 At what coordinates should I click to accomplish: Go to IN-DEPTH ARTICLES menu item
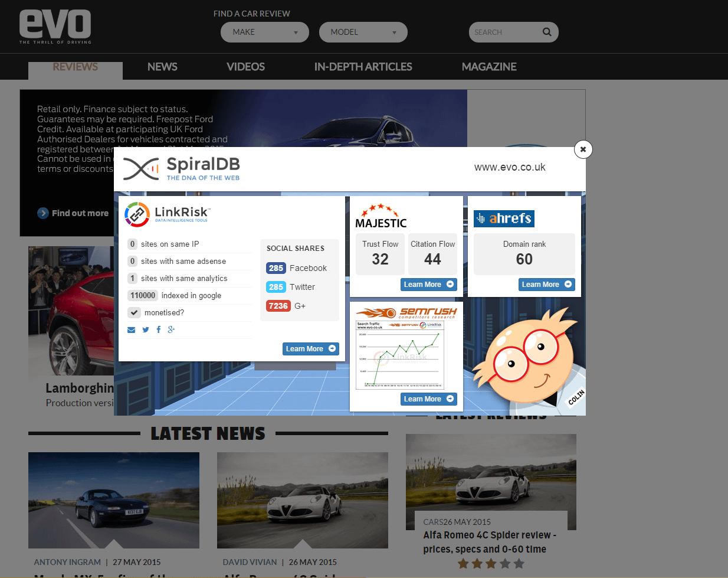pos(363,67)
